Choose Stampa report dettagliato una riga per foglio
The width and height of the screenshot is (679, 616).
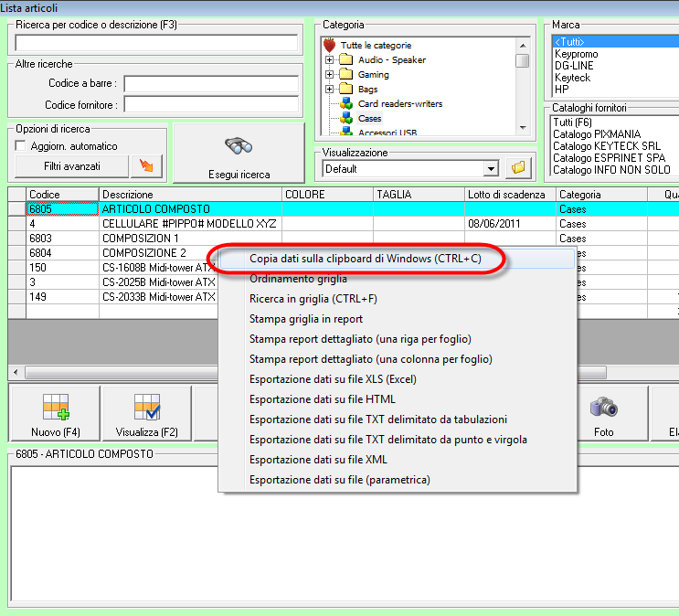pyautogui.click(x=398, y=339)
